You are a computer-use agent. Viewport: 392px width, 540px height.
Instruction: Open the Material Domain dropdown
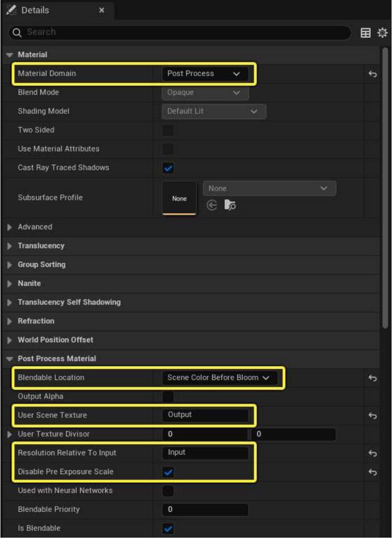[205, 74]
